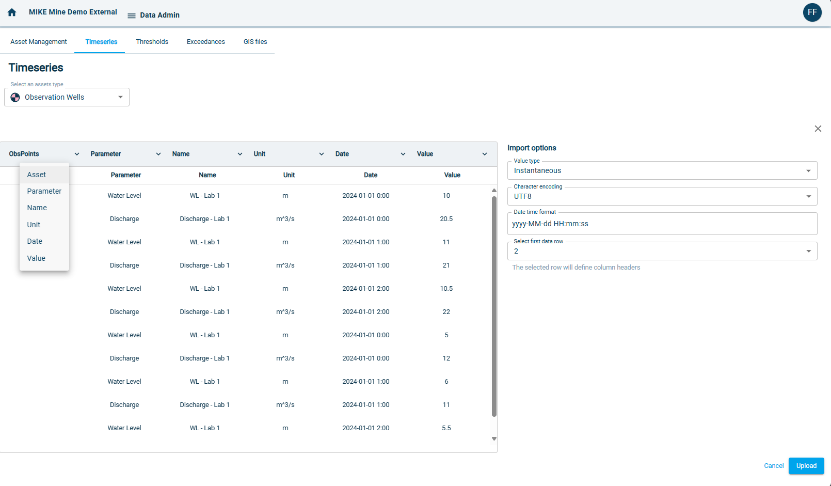Choose Unit in the column mapping list
Viewport: 831px width, 486px height.
pyautogui.click(x=34, y=224)
